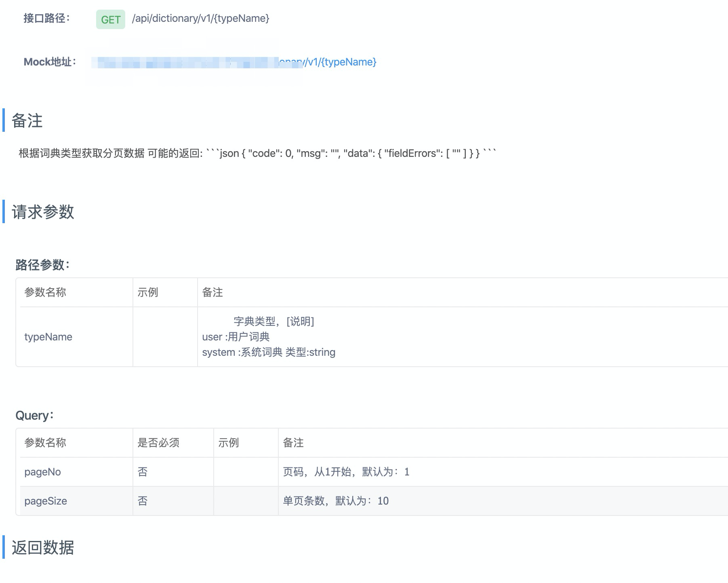Click the 是否必须 column header

pos(159,443)
